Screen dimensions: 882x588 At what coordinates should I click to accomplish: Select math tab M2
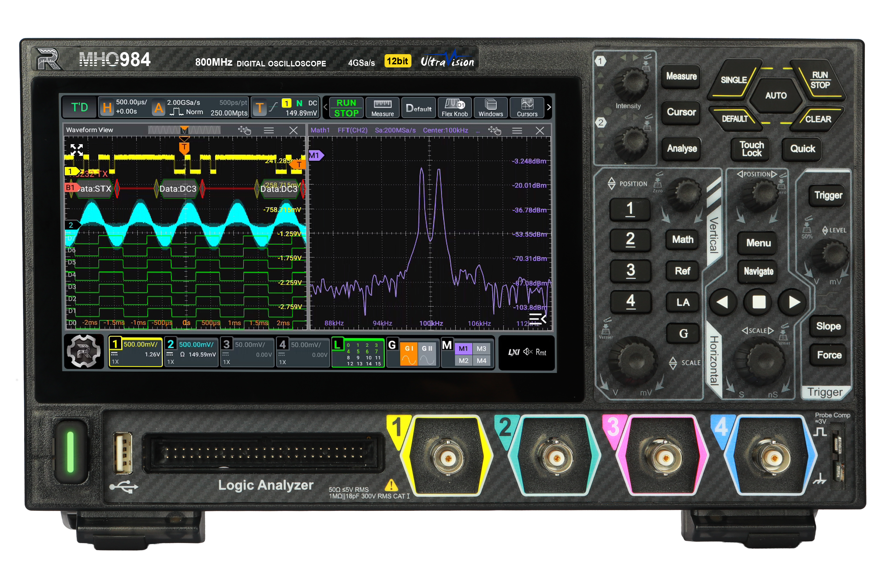point(463,360)
